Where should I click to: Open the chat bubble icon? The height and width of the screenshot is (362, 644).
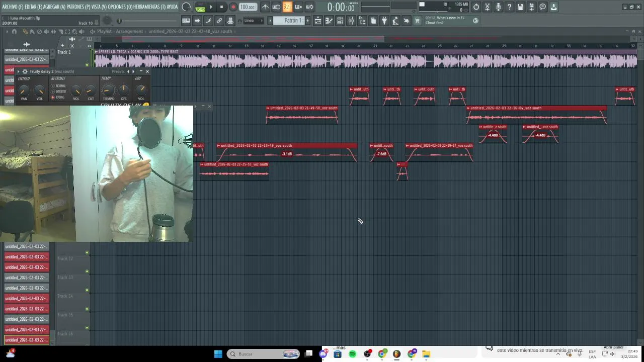542,7
